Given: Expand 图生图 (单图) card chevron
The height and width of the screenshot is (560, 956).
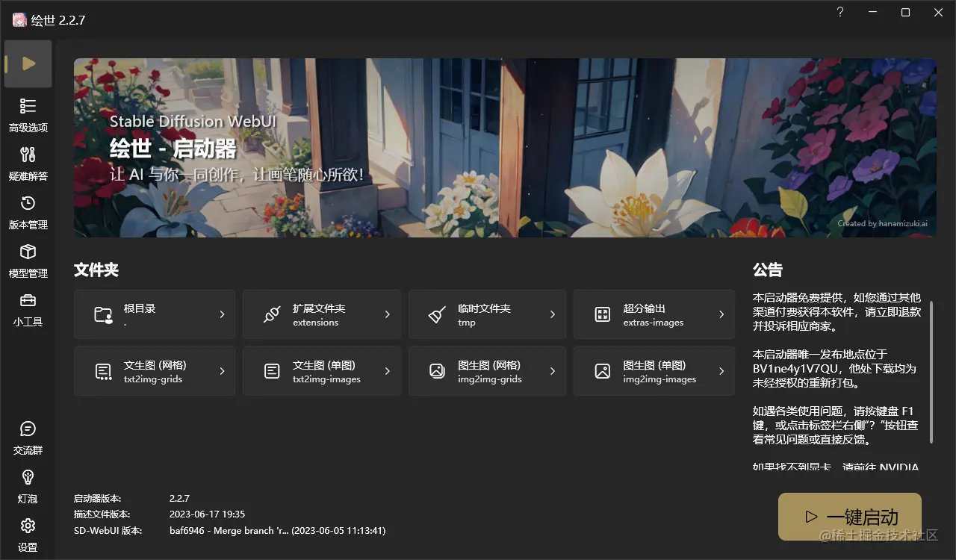Looking at the screenshot, I should tap(721, 370).
